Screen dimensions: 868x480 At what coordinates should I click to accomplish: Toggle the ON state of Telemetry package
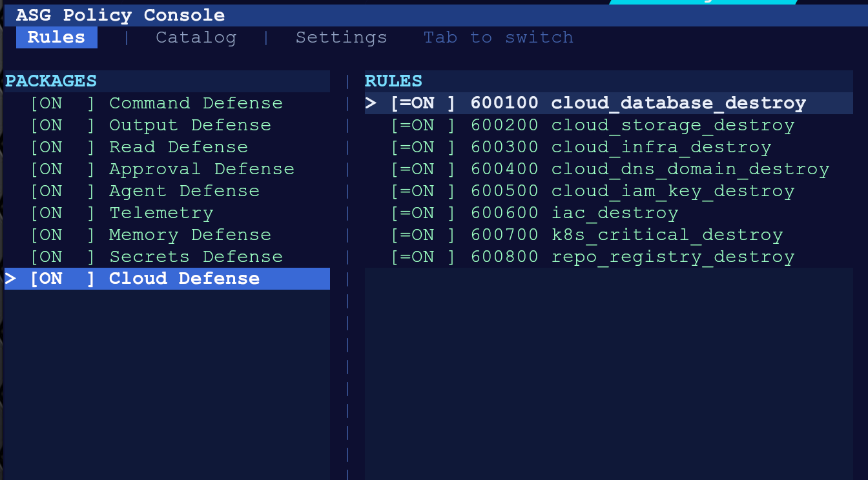(x=62, y=213)
